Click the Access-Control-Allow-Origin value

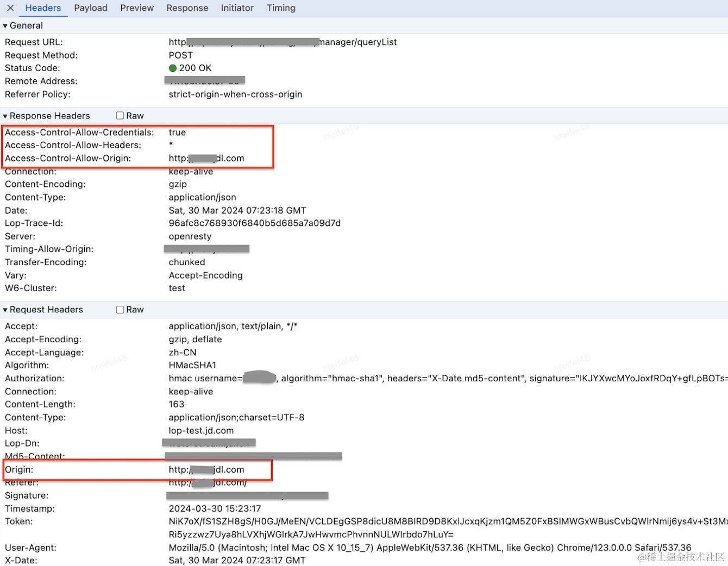tap(206, 158)
